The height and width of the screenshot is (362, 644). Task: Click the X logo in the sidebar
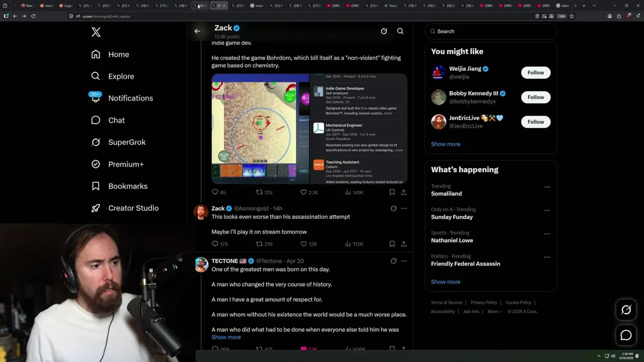pos(96,32)
